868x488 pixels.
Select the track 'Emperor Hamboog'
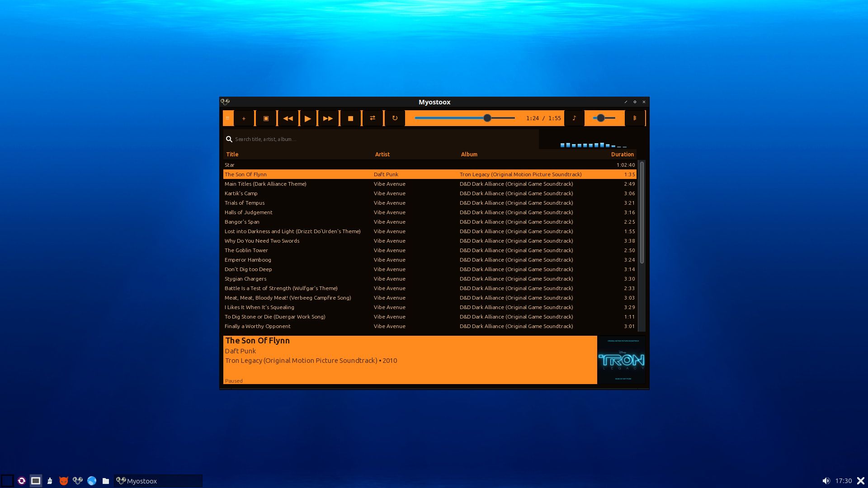(430, 260)
